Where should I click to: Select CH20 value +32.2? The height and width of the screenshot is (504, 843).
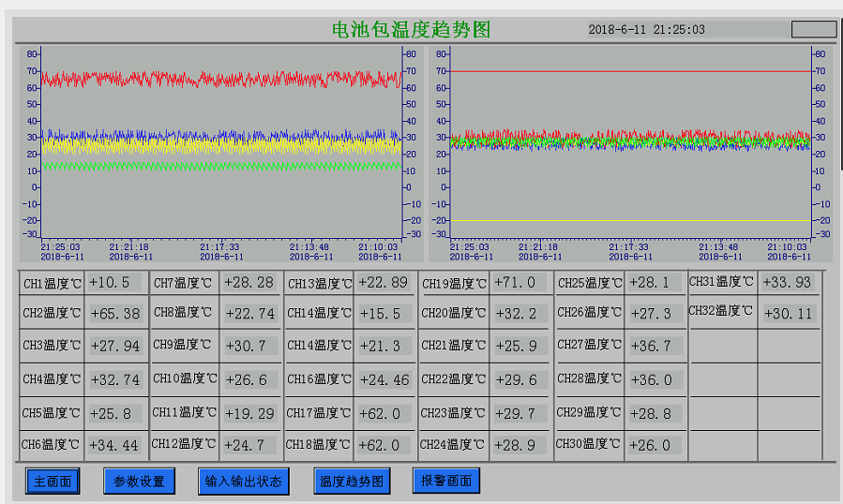click(x=519, y=313)
